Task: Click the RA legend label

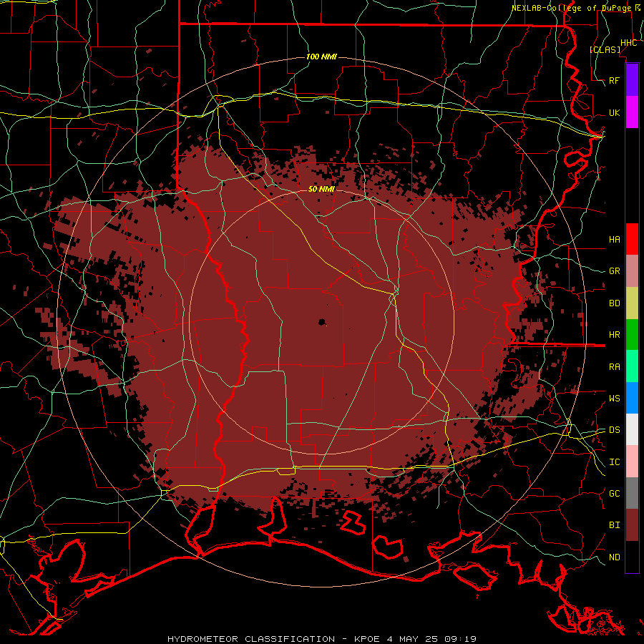Action: pyautogui.click(x=615, y=367)
